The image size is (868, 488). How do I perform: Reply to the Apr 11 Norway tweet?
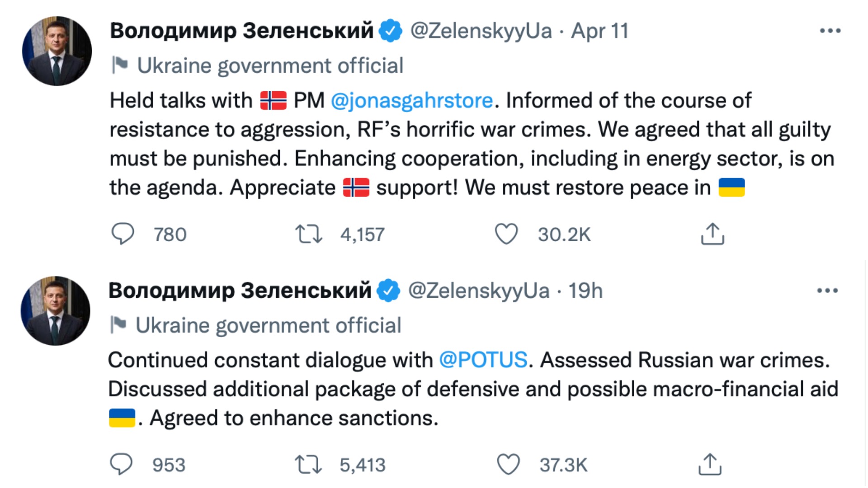(123, 234)
